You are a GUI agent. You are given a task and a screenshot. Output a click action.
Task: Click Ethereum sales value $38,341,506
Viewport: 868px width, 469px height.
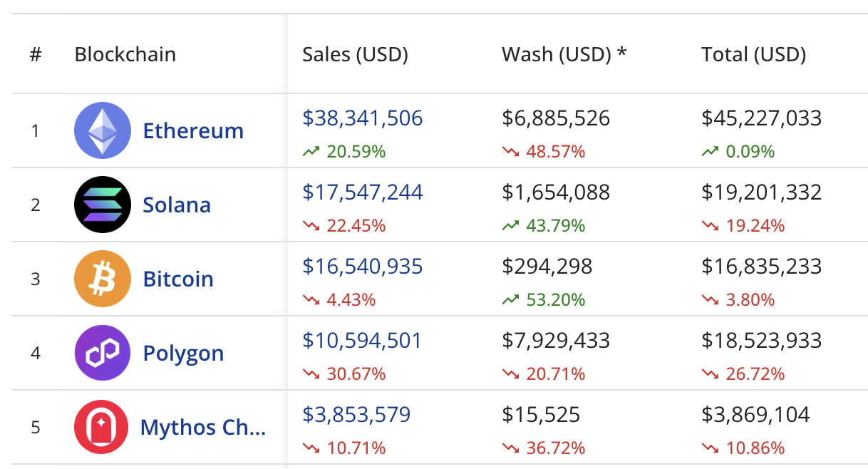pyautogui.click(x=362, y=118)
